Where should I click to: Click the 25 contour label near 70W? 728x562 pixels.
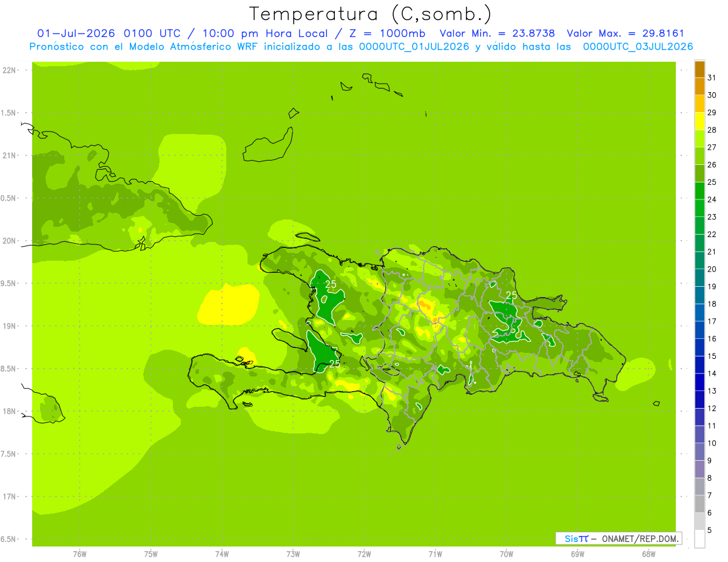(x=511, y=295)
